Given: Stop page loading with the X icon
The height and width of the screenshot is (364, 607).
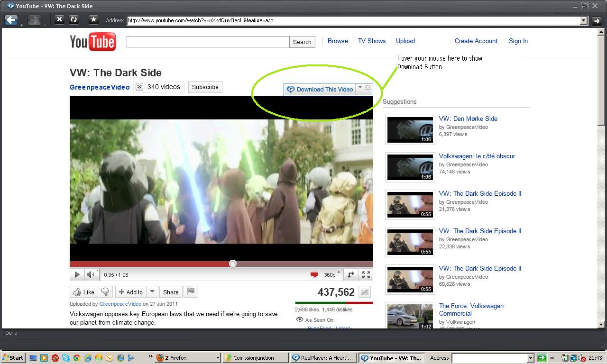Looking at the screenshot, I should [59, 20].
